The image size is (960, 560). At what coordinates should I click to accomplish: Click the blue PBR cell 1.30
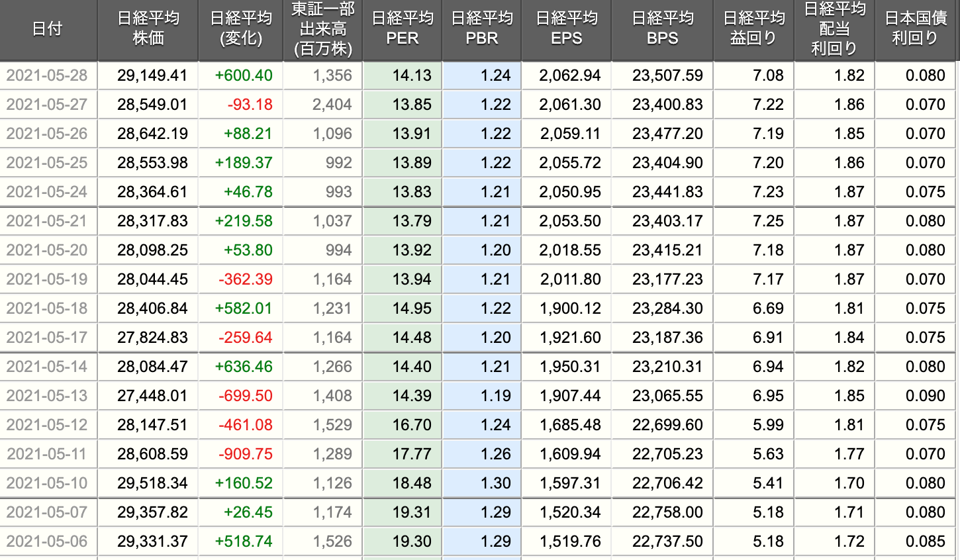pos(495,483)
